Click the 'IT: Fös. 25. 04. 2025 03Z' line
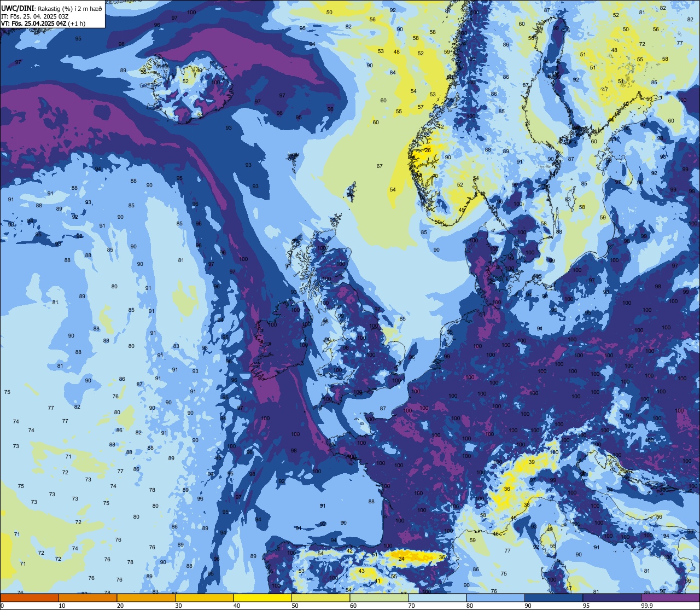Viewport: 700px width, 610px height. (x=35, y=16)
